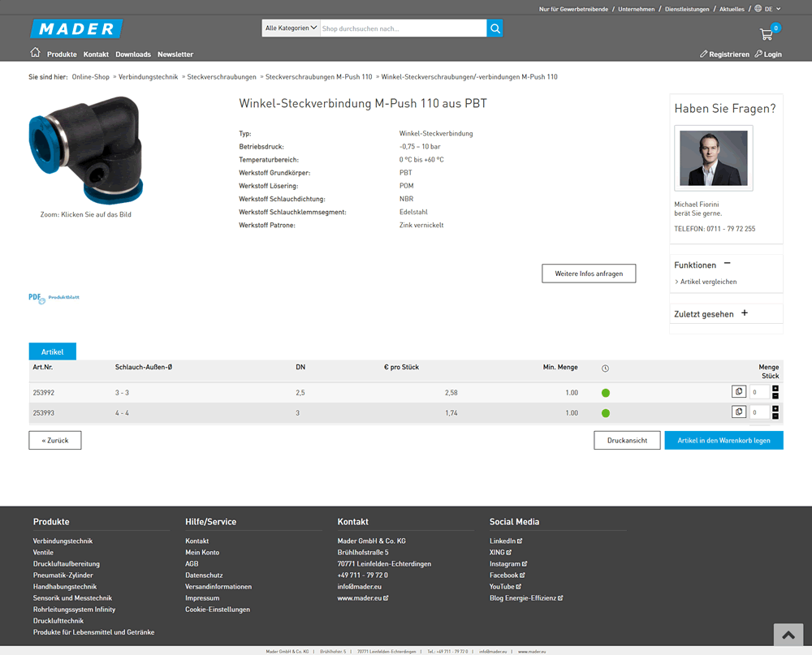Open Pneumatik-Zylinder footer link
The width and height of the screenshot is (812, 655).
pyautogui.click(x=63, y=575)
